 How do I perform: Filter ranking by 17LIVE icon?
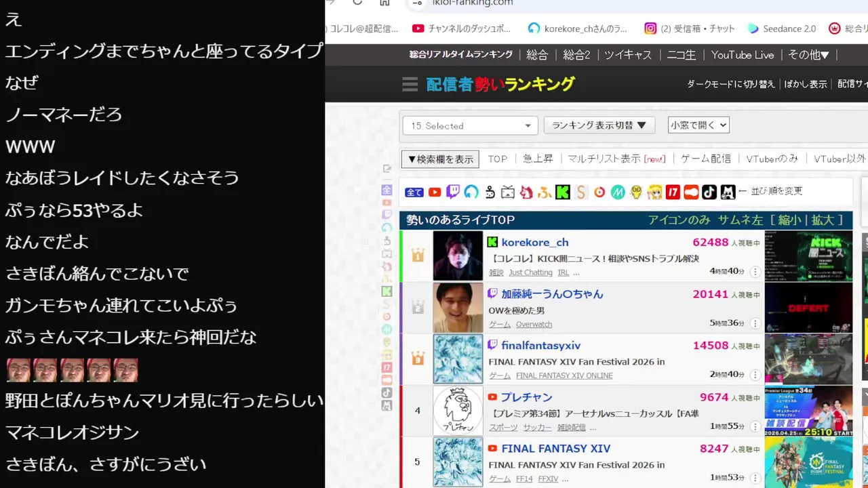(x=673, y=192)
